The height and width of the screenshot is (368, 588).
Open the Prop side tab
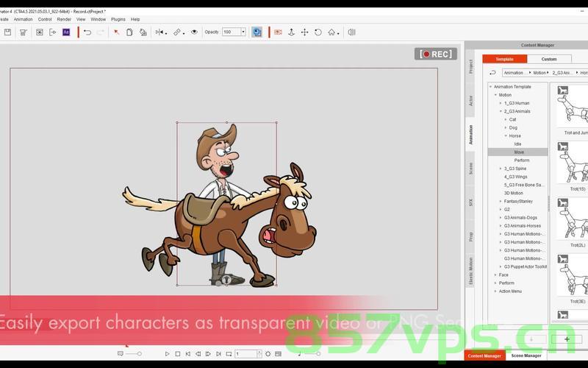click(470, 236)
